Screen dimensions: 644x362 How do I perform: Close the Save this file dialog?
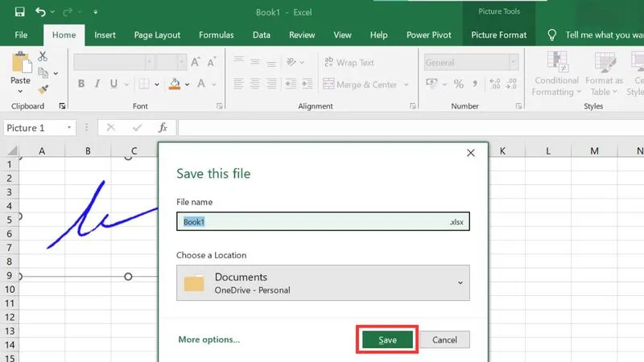471,153
